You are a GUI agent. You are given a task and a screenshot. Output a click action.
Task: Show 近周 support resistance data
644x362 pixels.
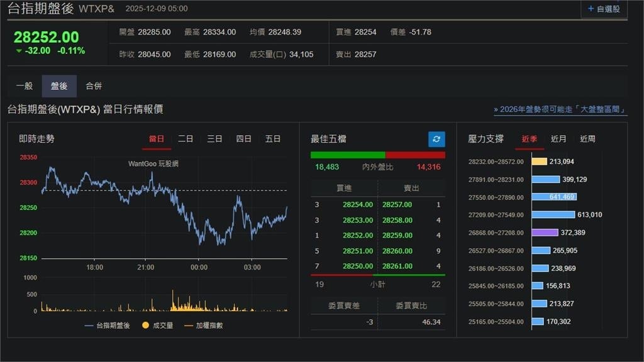(x=587, y=139)
